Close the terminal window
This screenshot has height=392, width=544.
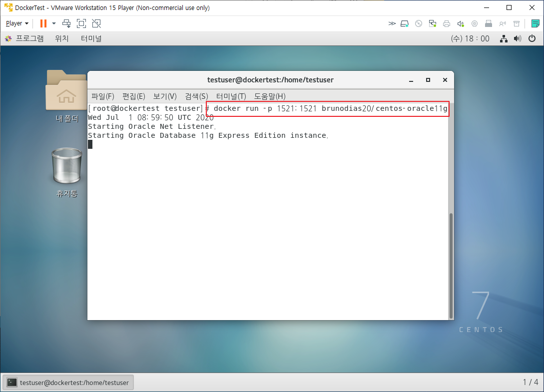click(445, 80)
